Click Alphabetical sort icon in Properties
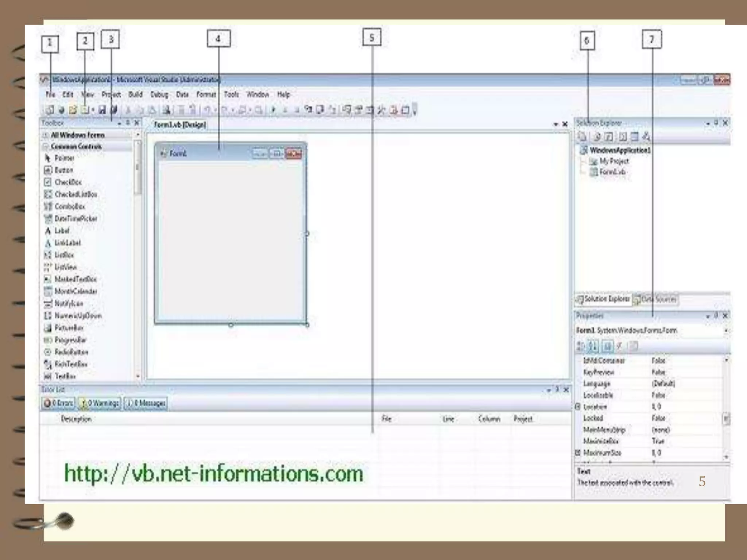The image size is (747, 560). [x=593, y=346]
